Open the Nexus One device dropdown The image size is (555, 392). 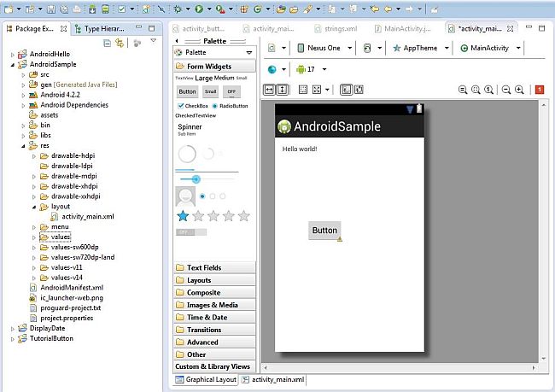pyautogui.click(x=324, y=48)
